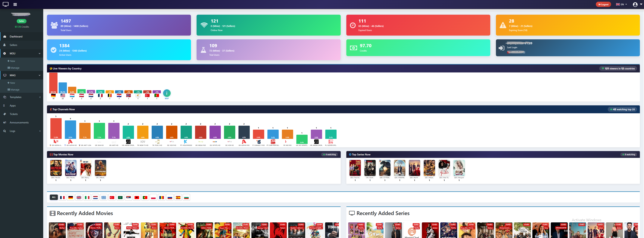Screen dimensions: 644x238
Task: Select the ALL filter in the country bar
Action: pyautogui.click(x=54, y=197)
